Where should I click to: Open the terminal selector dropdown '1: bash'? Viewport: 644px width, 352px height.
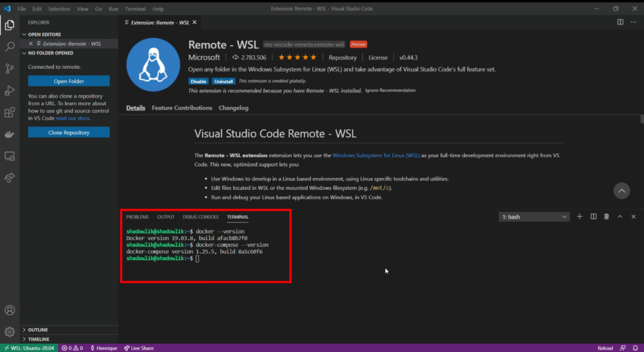click(x=534, y=217)
